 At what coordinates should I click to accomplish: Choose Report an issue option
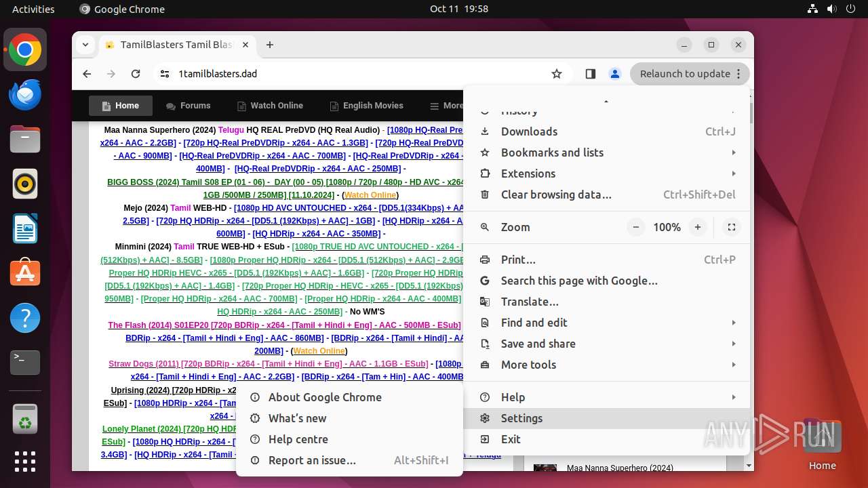click(349, 460)
